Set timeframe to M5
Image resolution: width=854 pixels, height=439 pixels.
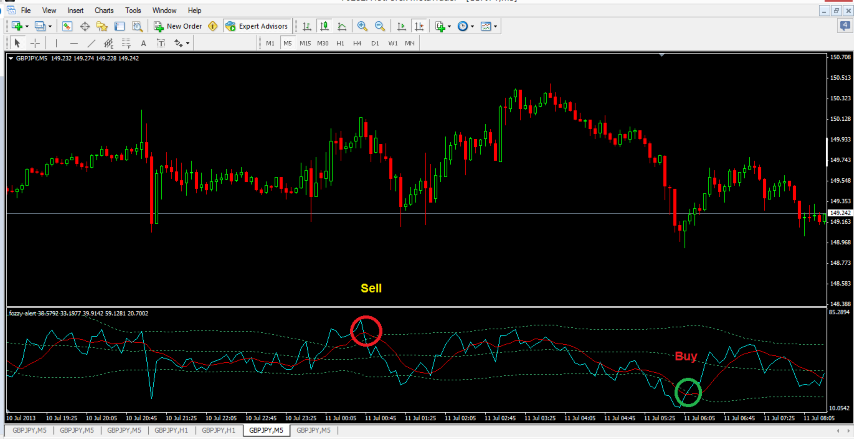tap(288, 43)
